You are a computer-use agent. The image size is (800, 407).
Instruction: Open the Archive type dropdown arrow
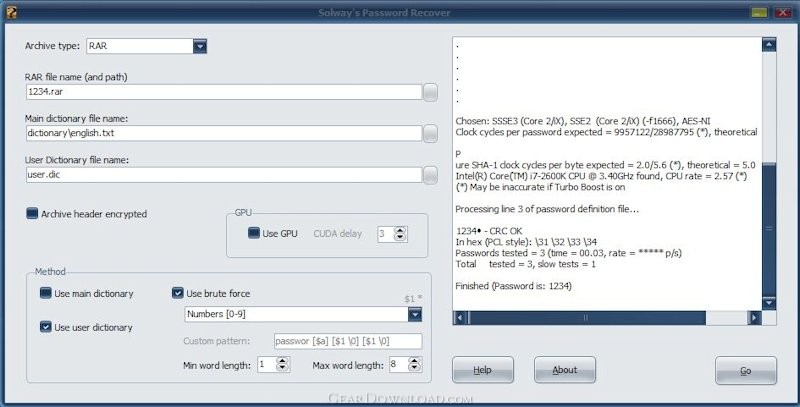click(x=199, y=46)
